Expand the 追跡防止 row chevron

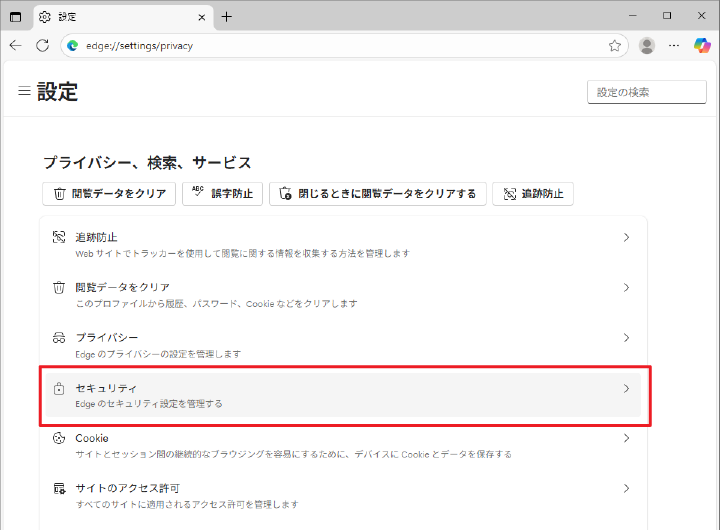(626, 238)
